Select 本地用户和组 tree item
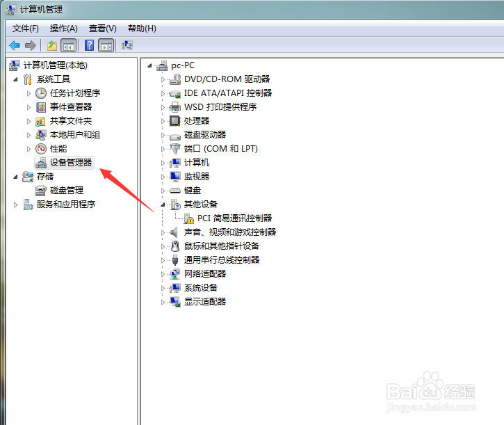Viewport: 504px width, 425px height. tap(75, 135)
